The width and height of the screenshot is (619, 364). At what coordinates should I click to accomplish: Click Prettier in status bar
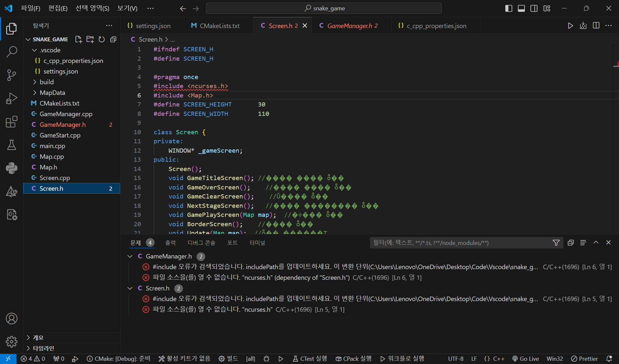coord(584,359)
